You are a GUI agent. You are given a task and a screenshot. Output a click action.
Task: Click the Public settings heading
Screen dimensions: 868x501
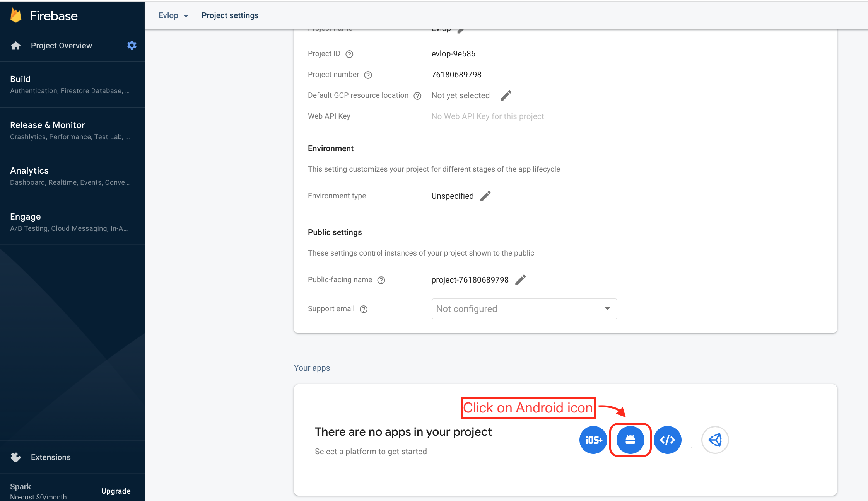click(335, 232)
